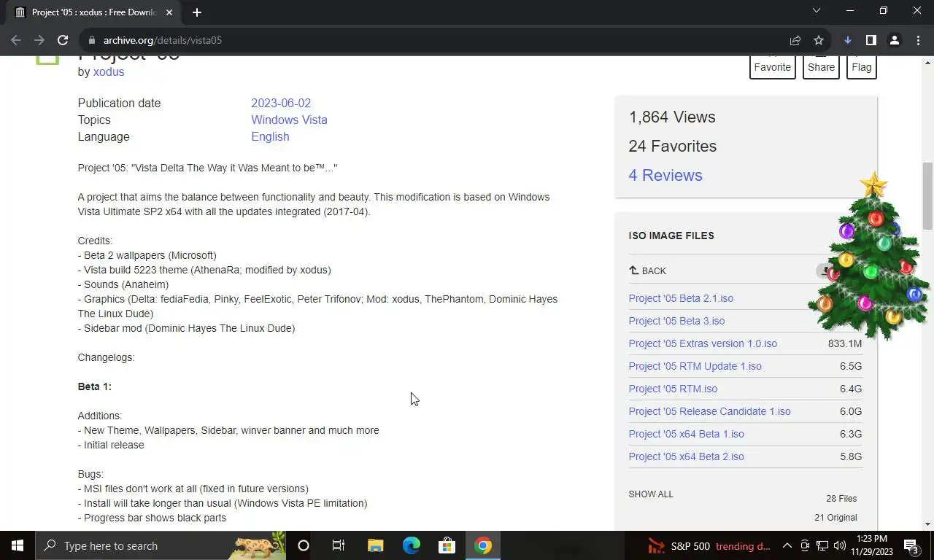934x560 pixels.
Task: Open Chrome downloads icon
Action: point(847,40)
